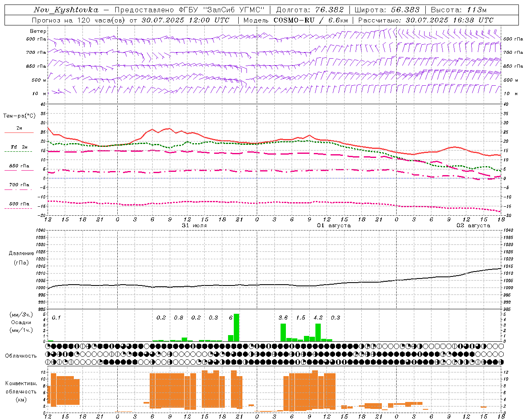
Task: Click the Осадки panel label
Action: coord(21,323)
